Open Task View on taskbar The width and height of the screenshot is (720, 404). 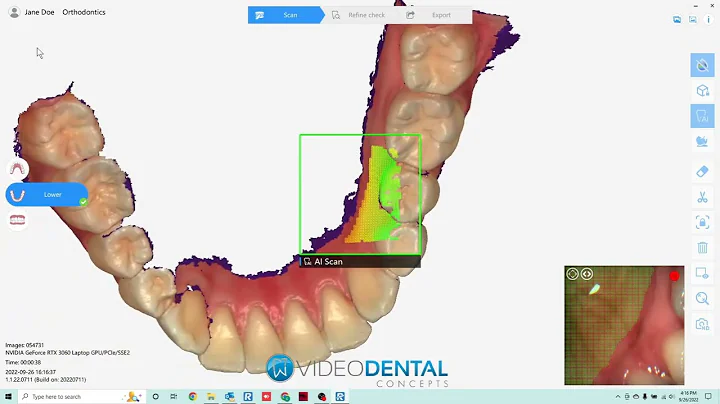pyautogui.click(x=174, y=396)
